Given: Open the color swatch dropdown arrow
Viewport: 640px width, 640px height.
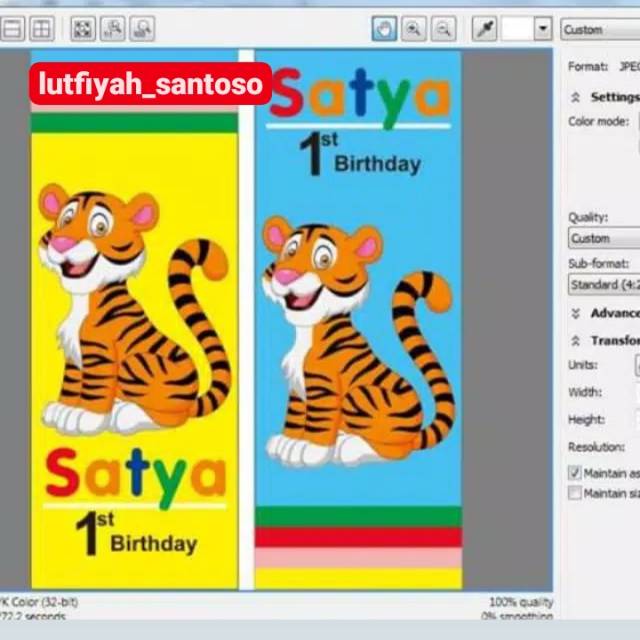Looking at the screenshot, I should 543,29.
